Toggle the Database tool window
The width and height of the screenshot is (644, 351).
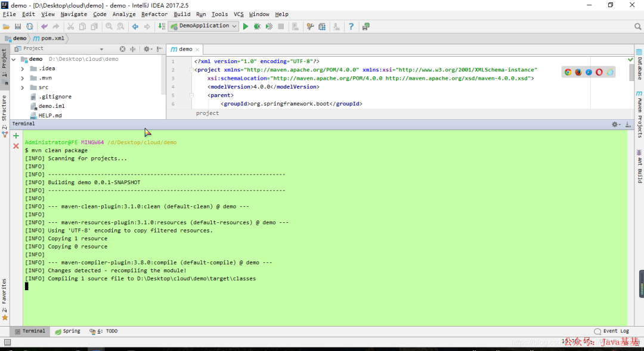tap(639, 68)
